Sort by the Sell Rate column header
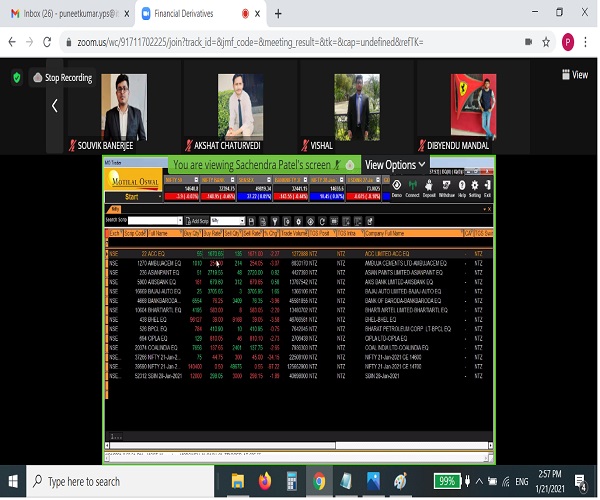The image size is (600, 500). 253,233
